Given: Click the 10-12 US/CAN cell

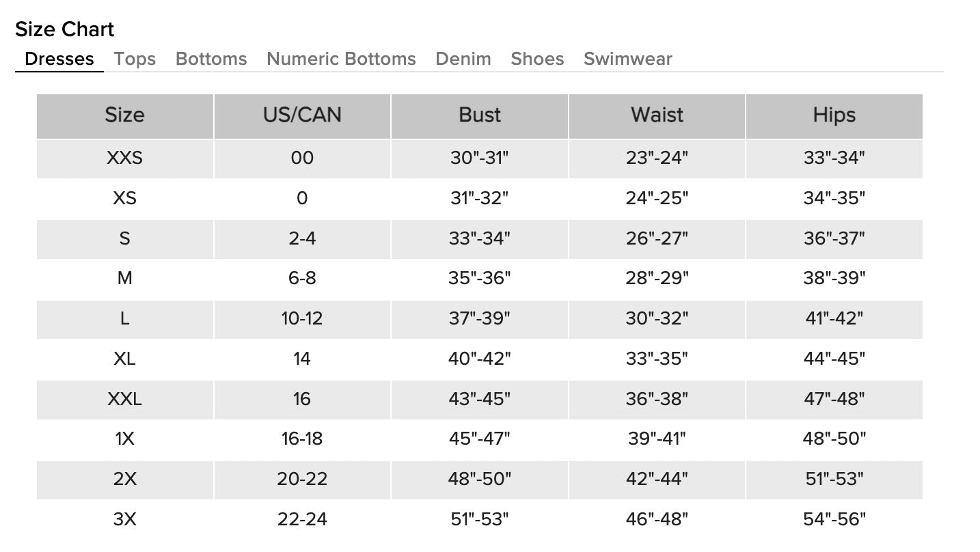Looking at the screenshot, I should pos(302,318).
